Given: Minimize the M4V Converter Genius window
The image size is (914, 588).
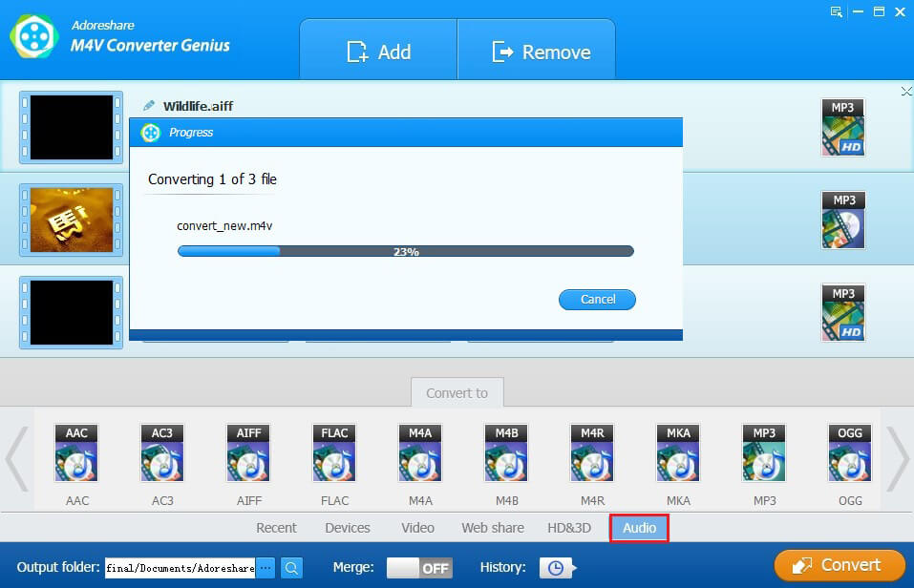Looking at the screenshot, I should (858, 11).
